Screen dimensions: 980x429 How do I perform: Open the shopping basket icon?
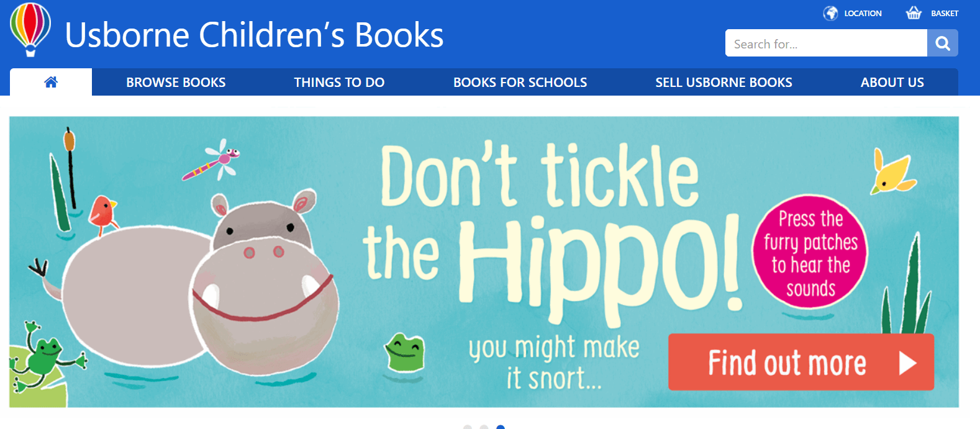pyautogui.click(x=914, y=12)
